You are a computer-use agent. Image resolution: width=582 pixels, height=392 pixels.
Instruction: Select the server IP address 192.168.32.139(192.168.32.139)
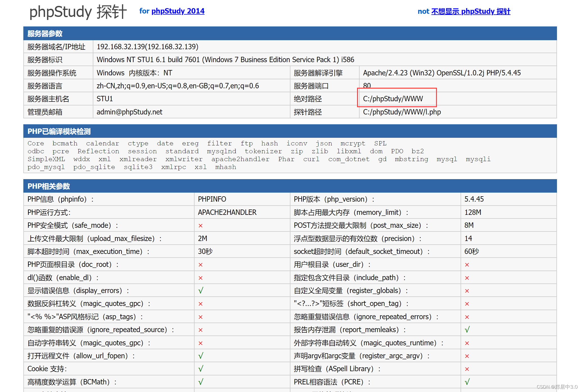click(147, 47)
